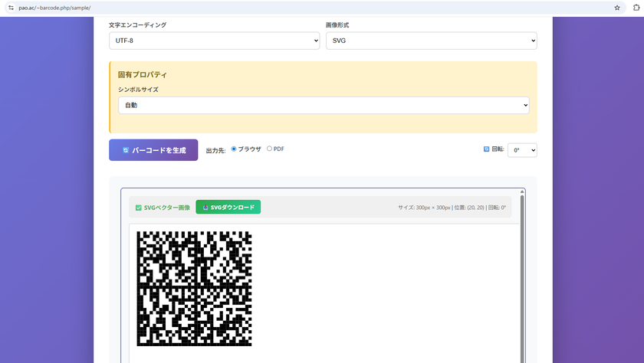This screenshot has height=363, width=644.
Task: Expand the シンボルサイズ dropdown set to 自動
Action: click(x=324, y=105)
